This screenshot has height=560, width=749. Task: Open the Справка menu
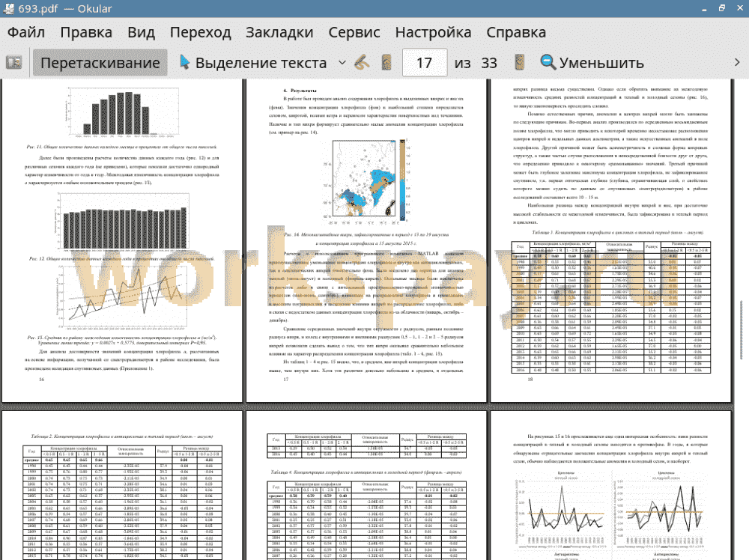click(516, 32)
